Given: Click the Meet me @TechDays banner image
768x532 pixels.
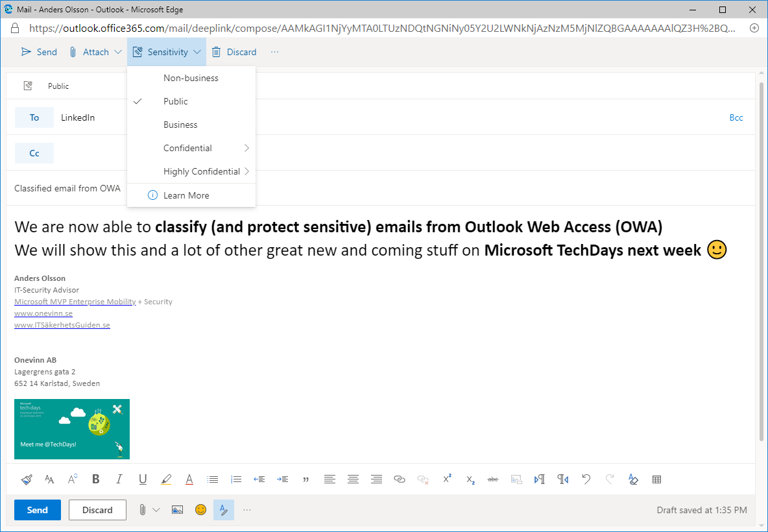Looking at the screenshot, I should point(72,429).
